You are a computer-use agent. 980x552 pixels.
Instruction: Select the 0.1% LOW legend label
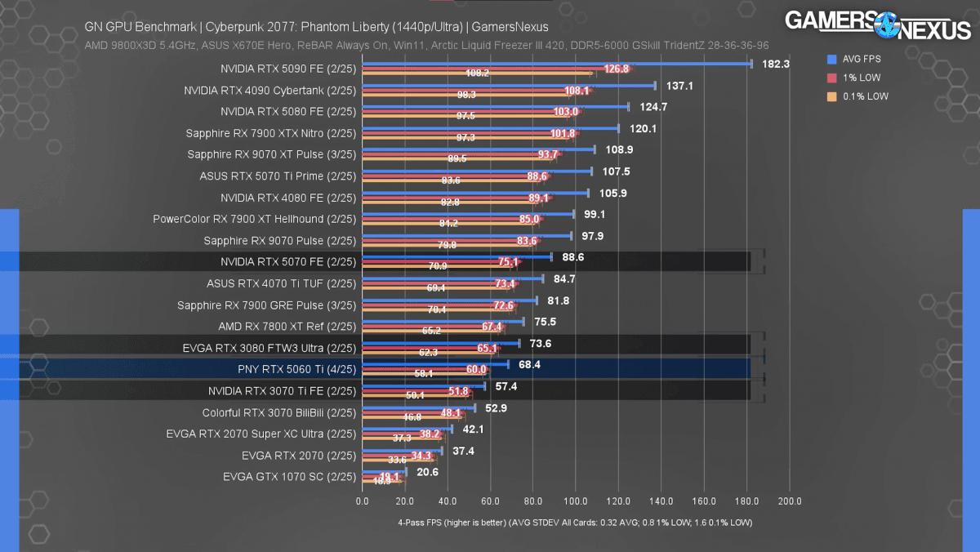point(866,96)
